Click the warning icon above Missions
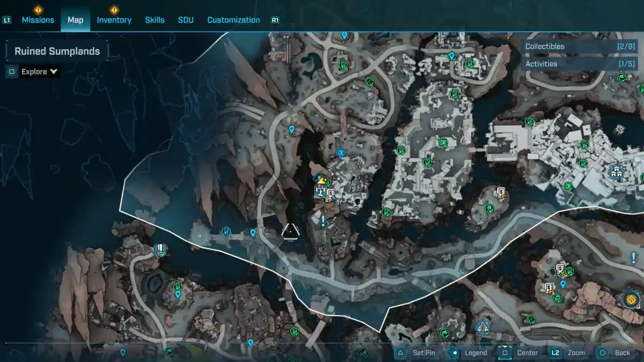644x362 pixels. tap(38, 10)
